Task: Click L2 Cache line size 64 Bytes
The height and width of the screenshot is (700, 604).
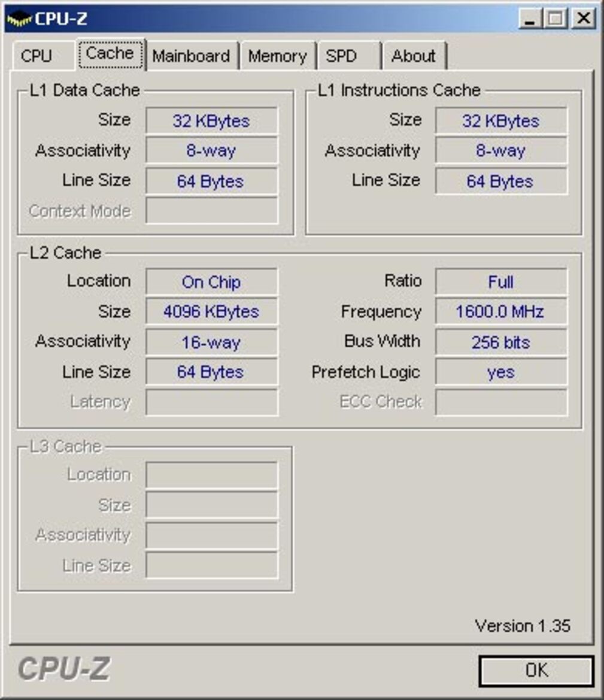Action: [211, 371]
